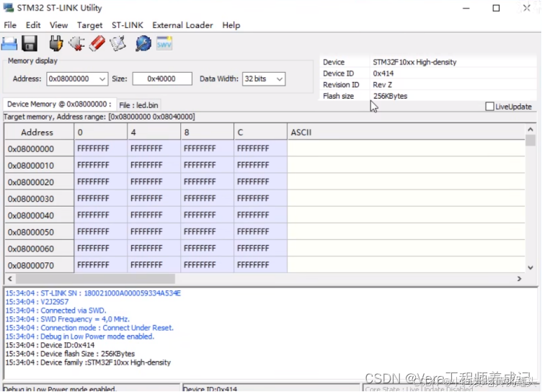Click the log line with ST-LINK SN
The width and height of the screenshot is (542, 392).
point(93,293)
